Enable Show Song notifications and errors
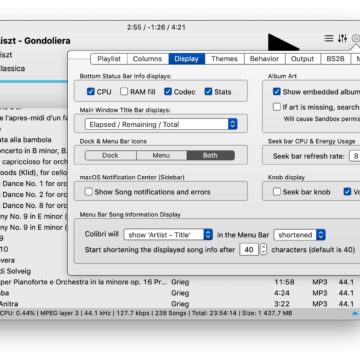This screenshot has width=360, height=360. pos(88,192)
